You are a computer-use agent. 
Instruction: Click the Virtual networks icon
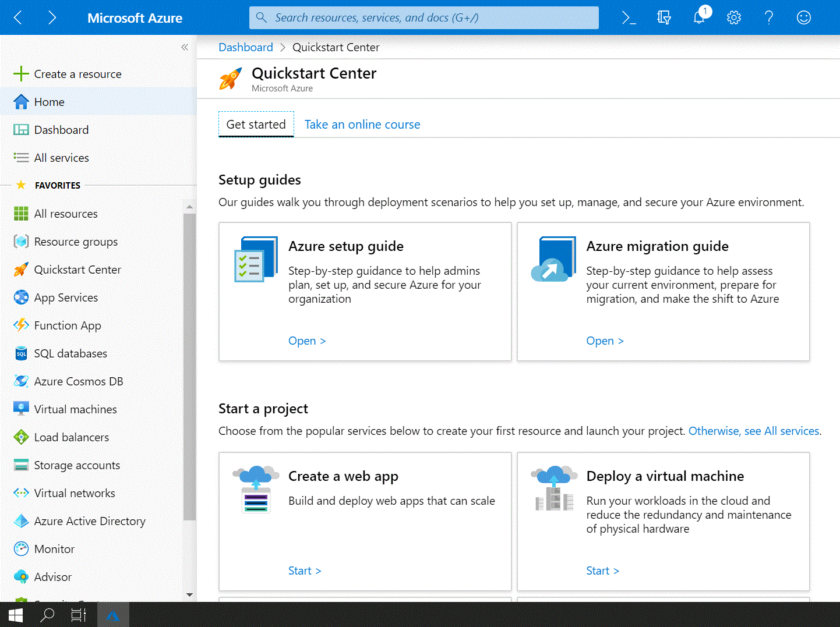coord(21,493)
